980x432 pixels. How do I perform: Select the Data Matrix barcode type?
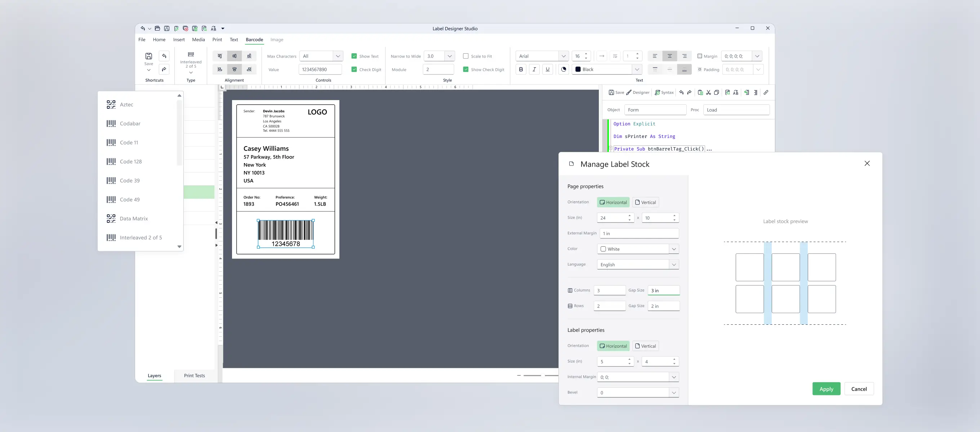click(x=134, y=218)
